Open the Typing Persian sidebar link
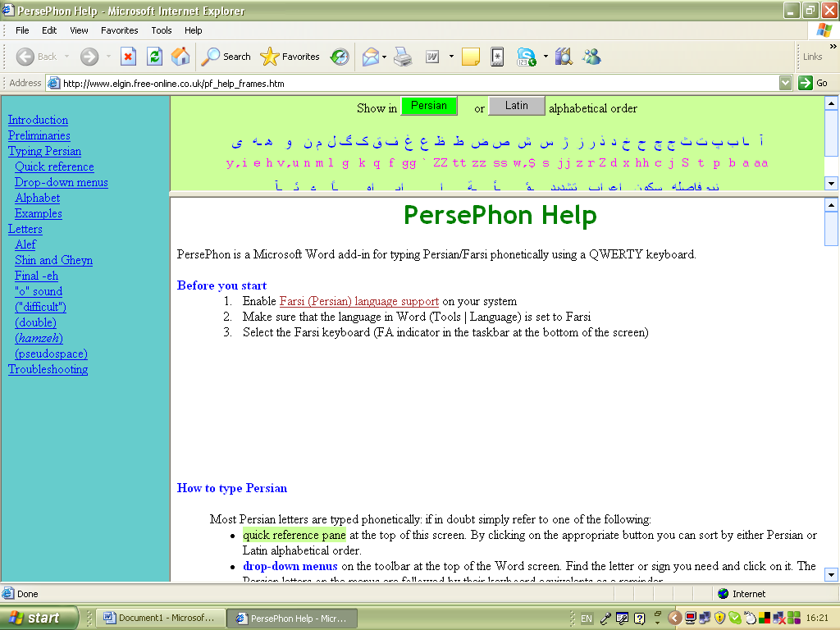Screen dimensions: 840x630 click(44, 151)
